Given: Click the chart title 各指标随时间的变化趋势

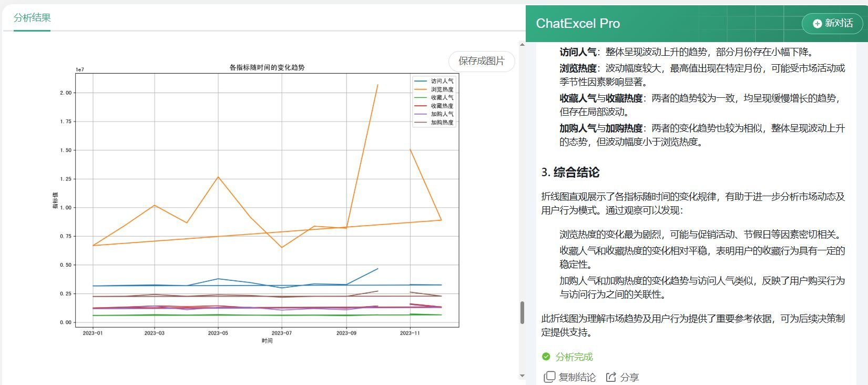Looking at the screenshot, I should point(267,67).
